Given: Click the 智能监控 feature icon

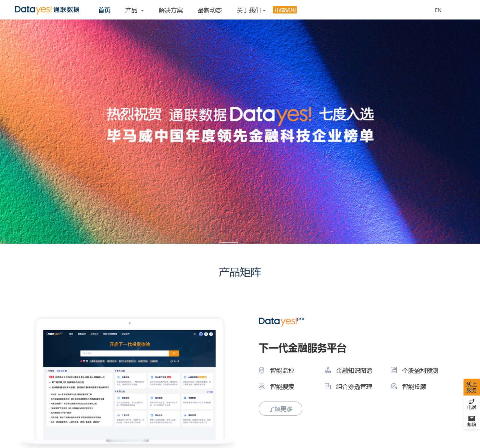Looking at the screenshot, I should (262, 370).
